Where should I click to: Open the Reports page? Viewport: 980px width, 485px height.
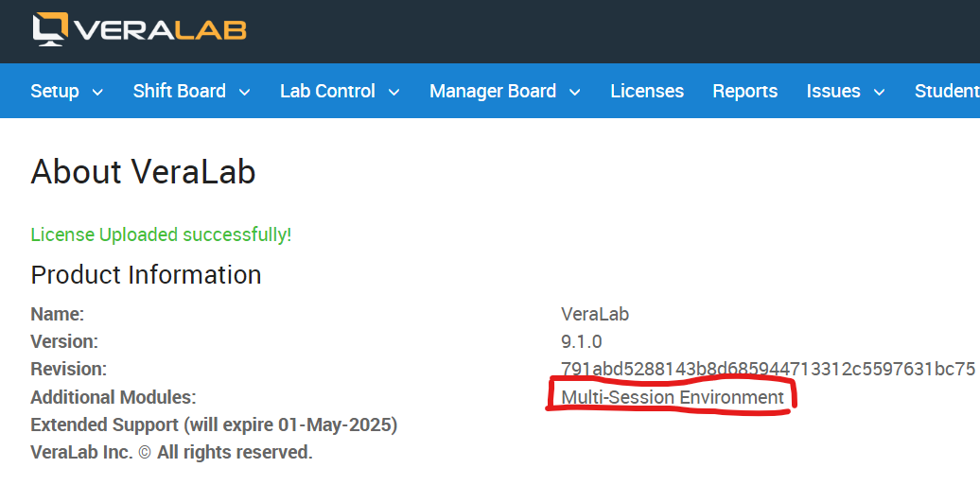(x=745, y=92)
